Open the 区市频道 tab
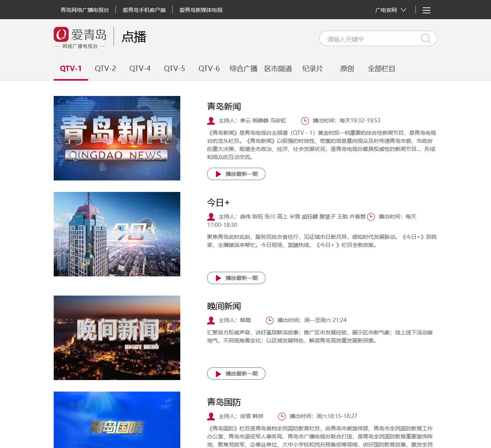Image resolution: width=491 pixels, height=448 pixels. [x=278, y=69]
